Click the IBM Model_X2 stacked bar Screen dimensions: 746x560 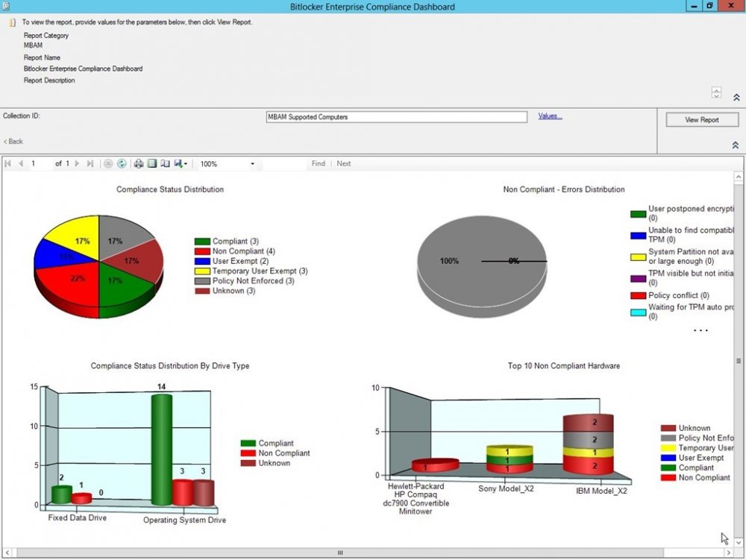point(588,444)
